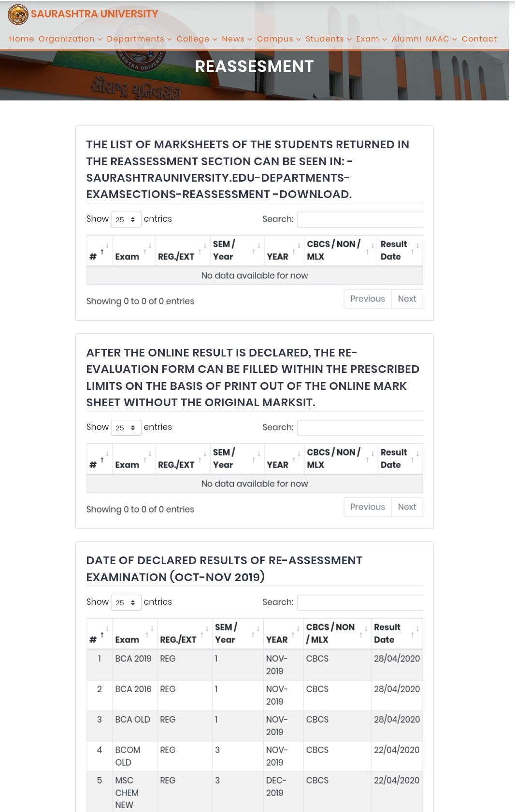Open entries-count dropdown in first table
This screenshot has width=515, height=812.
point(126,219)
